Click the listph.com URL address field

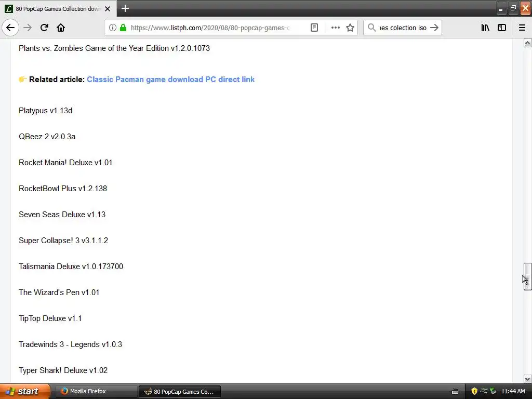coord(210,28)
